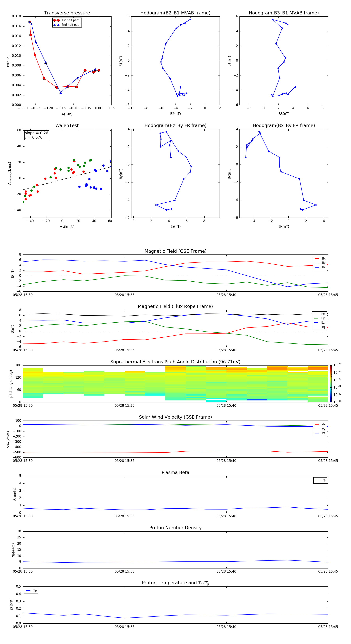351x644 pixels.
Task: Click the "Hodogram(B3_B1 MVAB frame)" title
Action: coord(284,13)
